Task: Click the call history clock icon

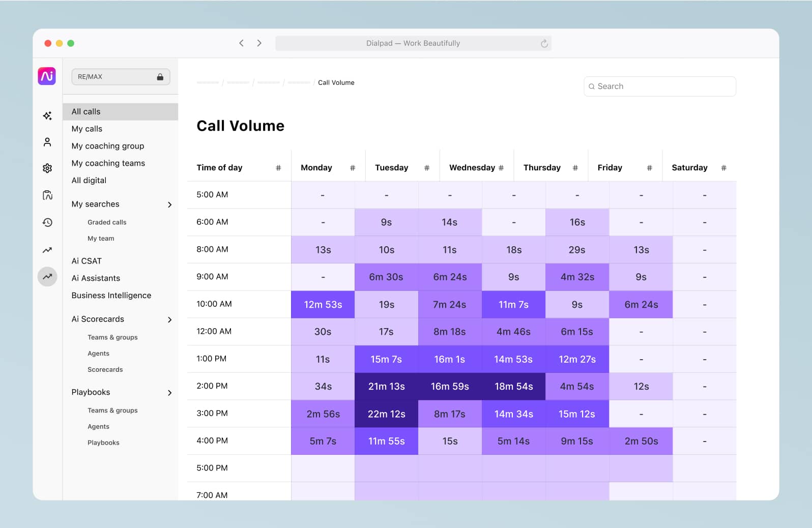Action: (47, 222)
